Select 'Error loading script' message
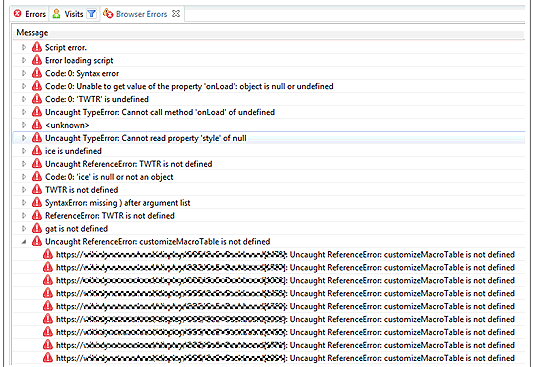The height and width of the screenshot is (367, 533). pyautogui.click(x=79, y=60)
